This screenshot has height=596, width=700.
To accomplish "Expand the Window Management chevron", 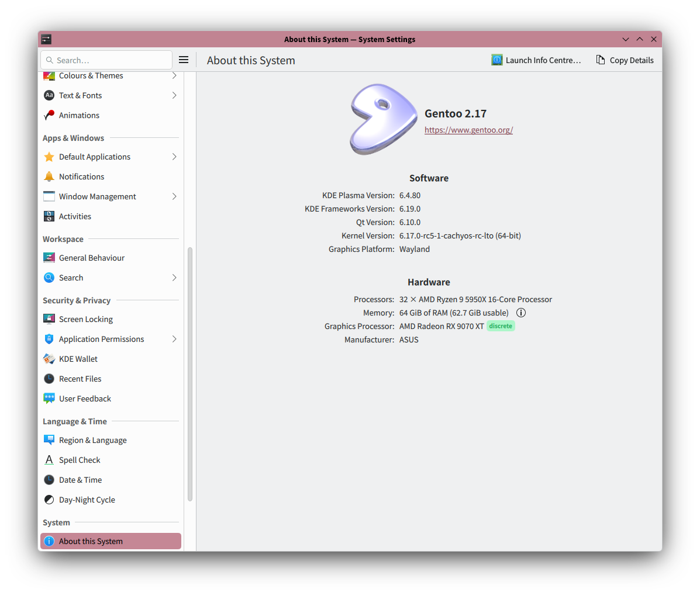I will [x=174, y=196].
